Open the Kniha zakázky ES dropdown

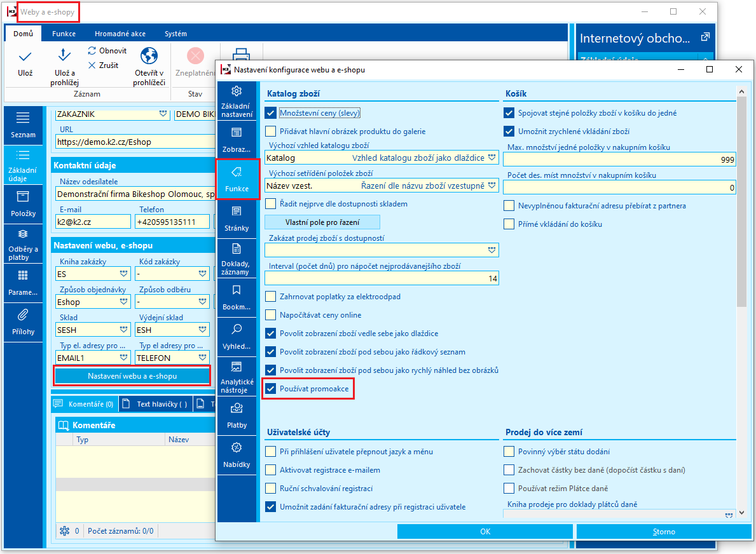coord(124,274)
